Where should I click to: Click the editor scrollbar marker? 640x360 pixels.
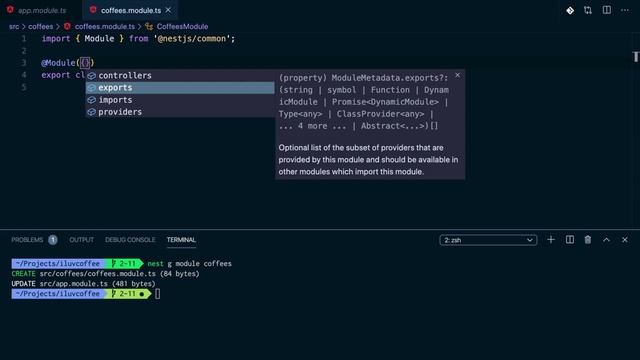click(636, 57)
